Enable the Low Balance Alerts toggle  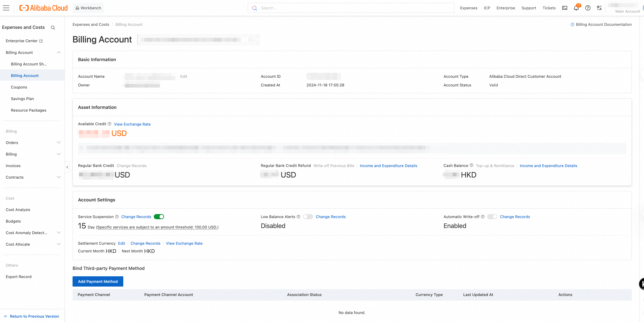point(308,217)
